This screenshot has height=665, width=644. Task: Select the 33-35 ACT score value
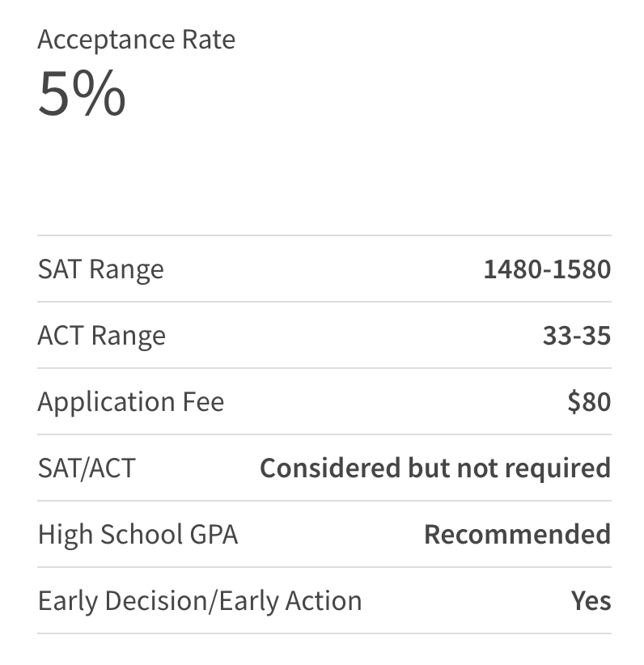pyautogui.click(x=577, y=336)
